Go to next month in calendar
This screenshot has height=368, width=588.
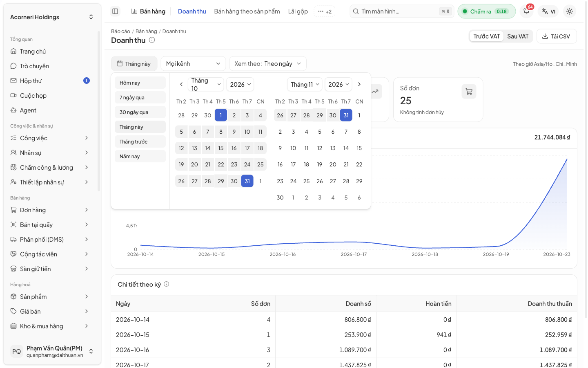(x=359, y=84)
